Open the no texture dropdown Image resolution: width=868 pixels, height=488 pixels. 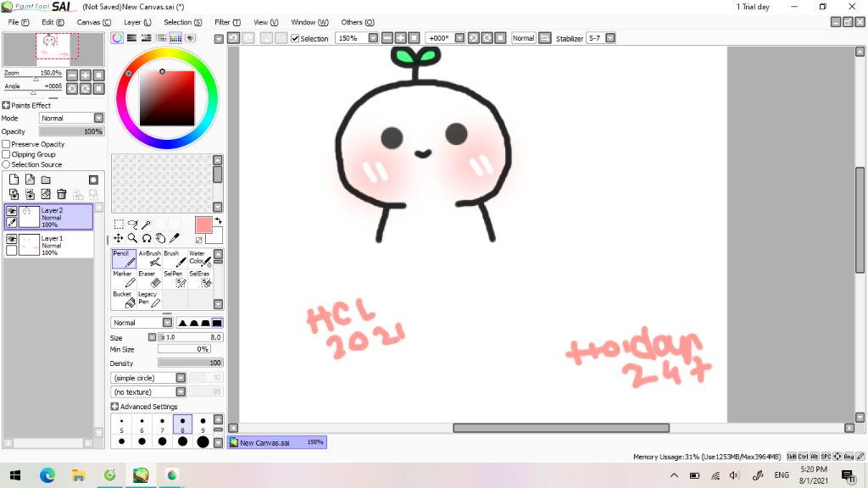pyautogui.click(x=148, y=391)
